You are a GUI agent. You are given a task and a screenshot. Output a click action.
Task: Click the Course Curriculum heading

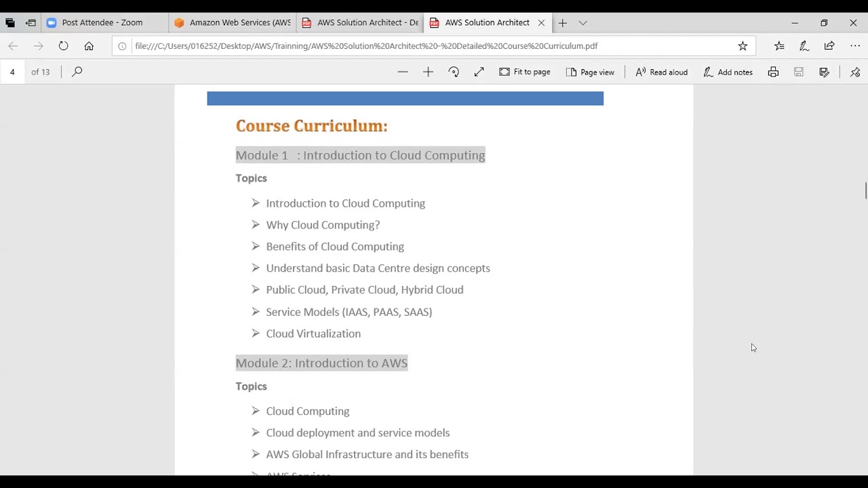click(312, 125)
